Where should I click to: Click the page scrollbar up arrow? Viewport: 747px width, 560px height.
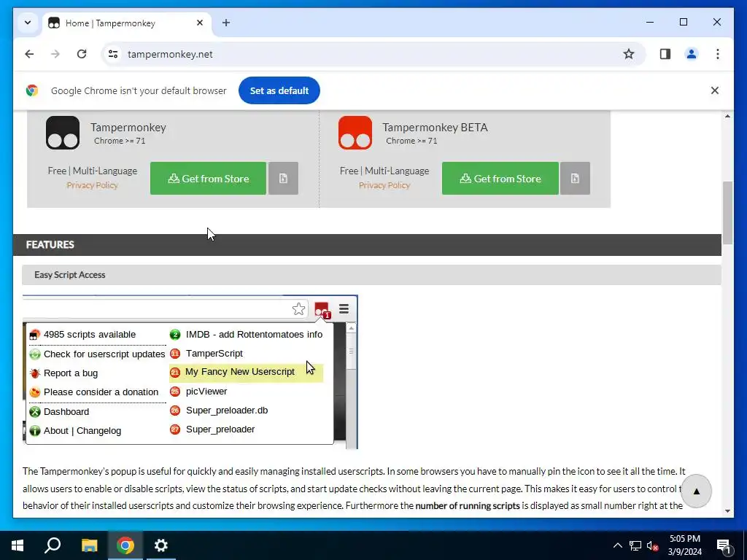tap(727, 116)
